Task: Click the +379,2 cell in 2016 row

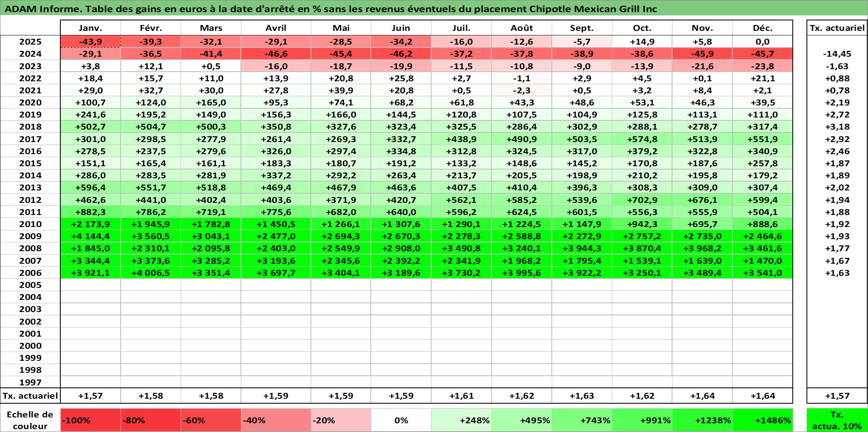Action: point(642,151)
